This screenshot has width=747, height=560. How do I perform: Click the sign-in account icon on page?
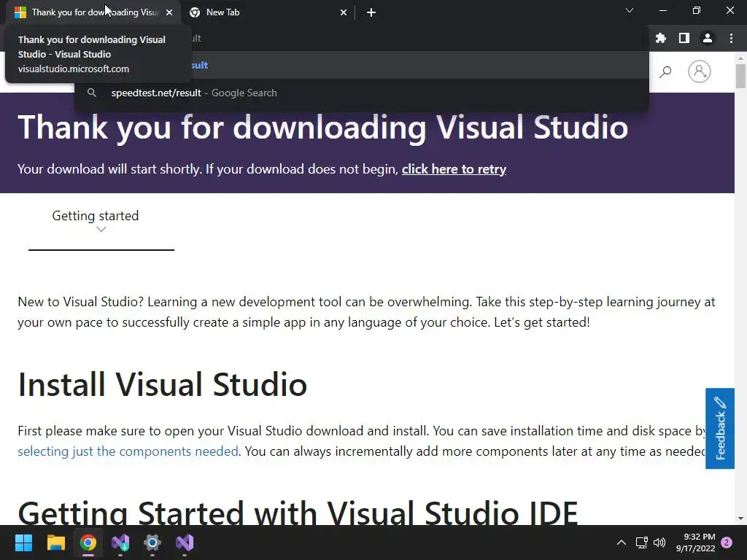tap(700, 72)
